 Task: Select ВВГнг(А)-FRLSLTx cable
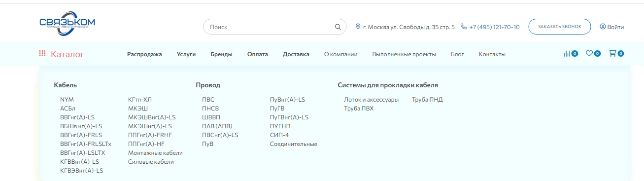[x=86, y=144]
